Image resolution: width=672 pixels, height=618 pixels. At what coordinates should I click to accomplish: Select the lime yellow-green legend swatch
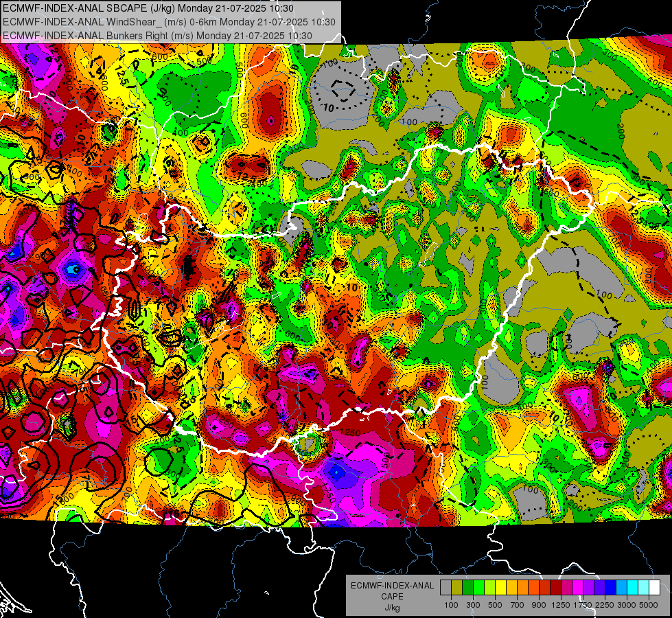coord(490,588)
